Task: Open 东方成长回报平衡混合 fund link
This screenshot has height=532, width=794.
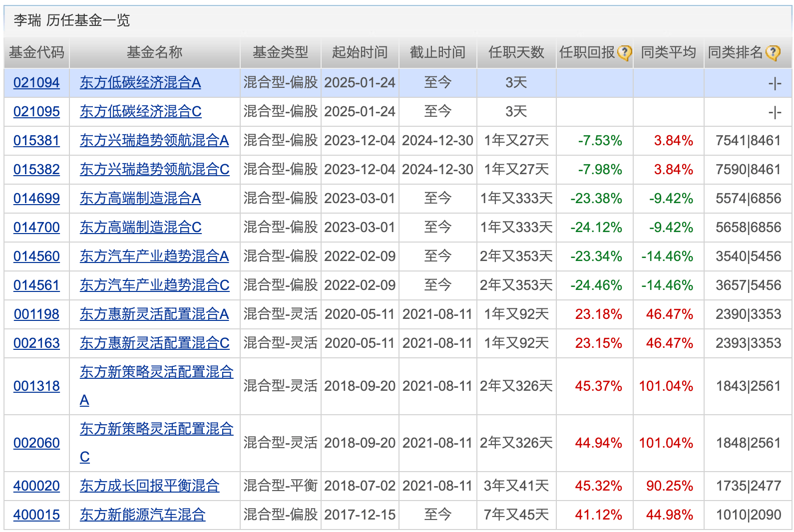Action: [x=149, y=486]
